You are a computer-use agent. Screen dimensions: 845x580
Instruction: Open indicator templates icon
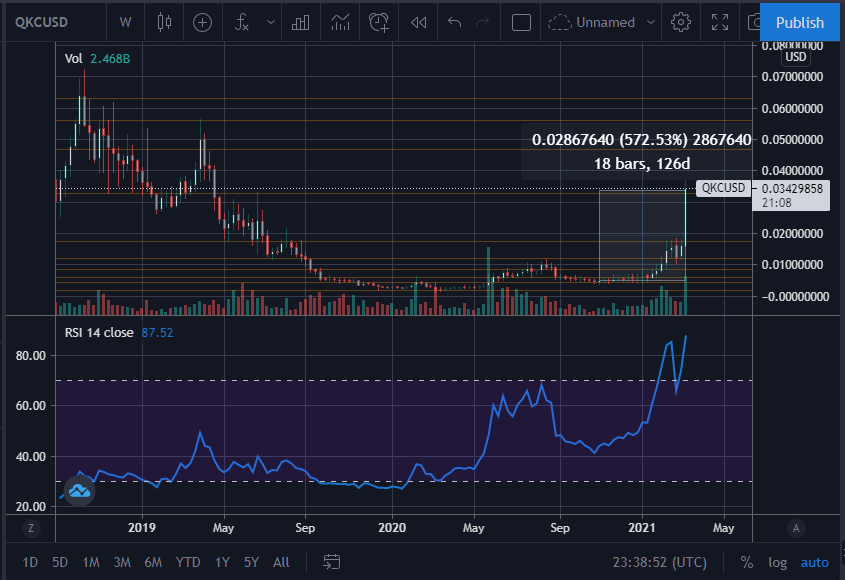click(340, 23)
